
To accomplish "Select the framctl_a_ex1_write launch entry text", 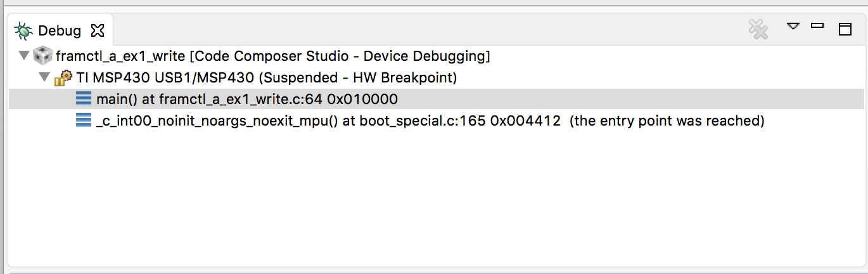I will click(x=273, y=56).
